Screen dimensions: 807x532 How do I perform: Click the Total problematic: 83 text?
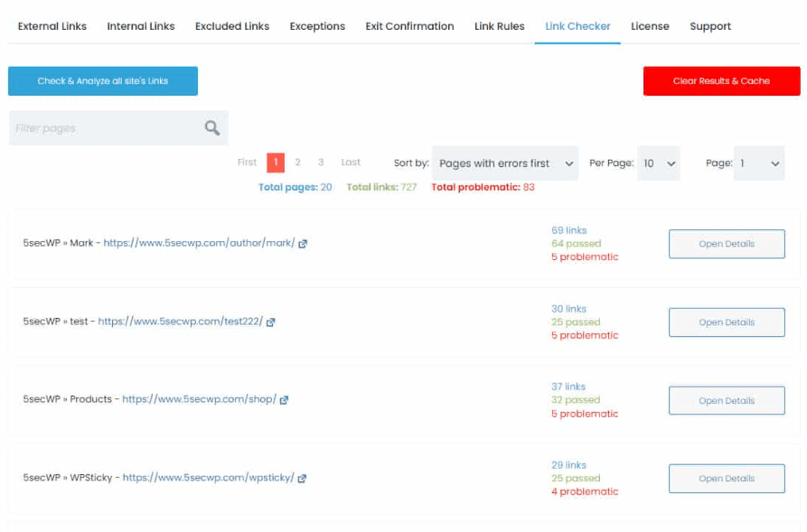pos(483,187)
